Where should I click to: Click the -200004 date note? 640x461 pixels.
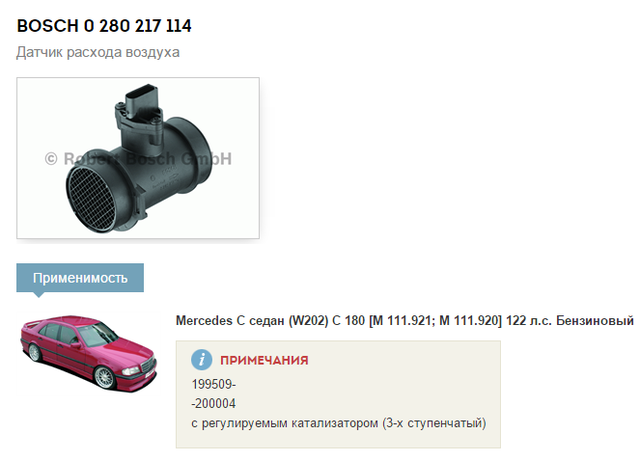(x=213, y=403)
